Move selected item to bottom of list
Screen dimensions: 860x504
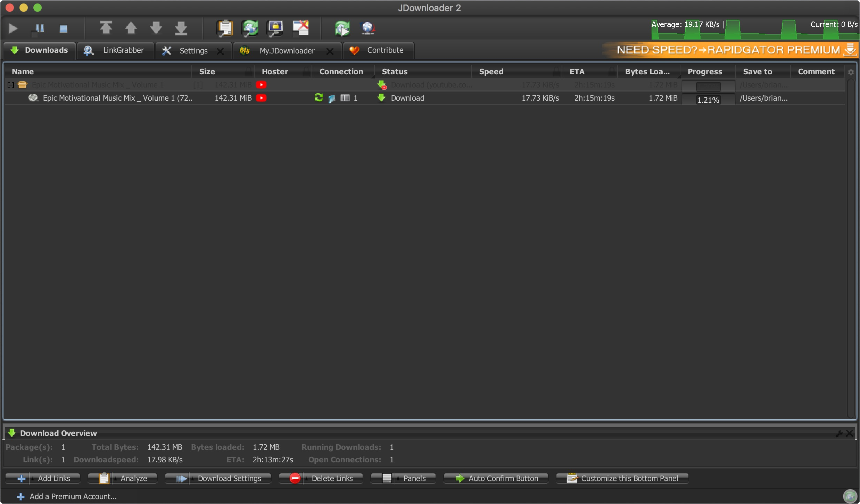pos(181,28)
